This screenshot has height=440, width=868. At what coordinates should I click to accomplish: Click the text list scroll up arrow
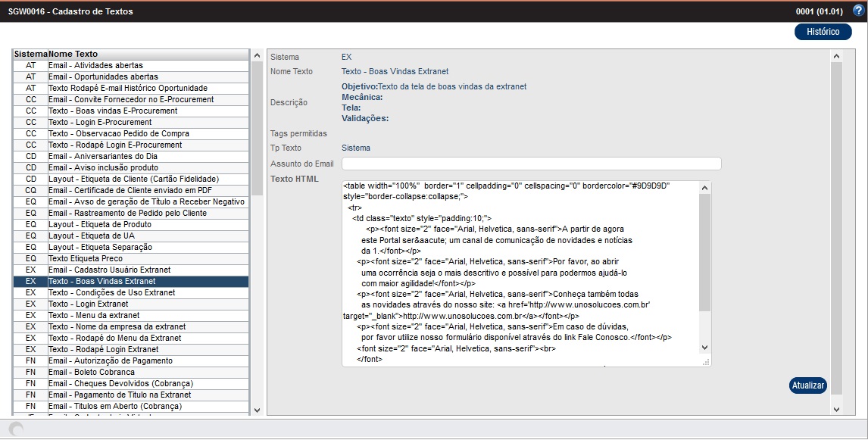257,55
